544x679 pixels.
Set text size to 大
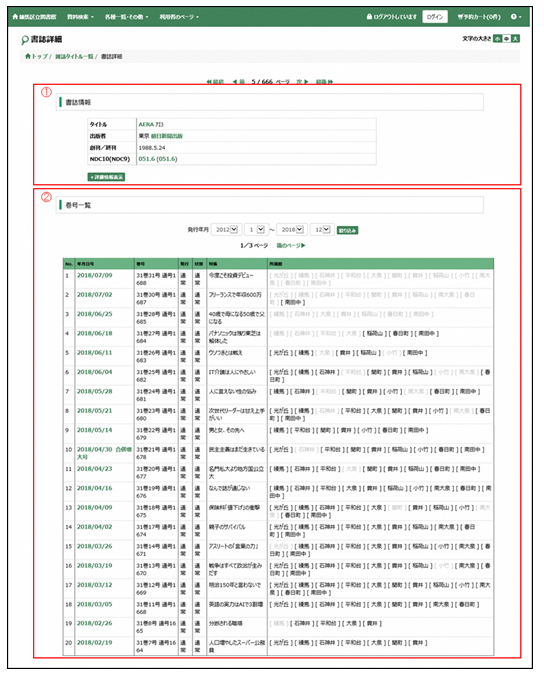[515, 39]
